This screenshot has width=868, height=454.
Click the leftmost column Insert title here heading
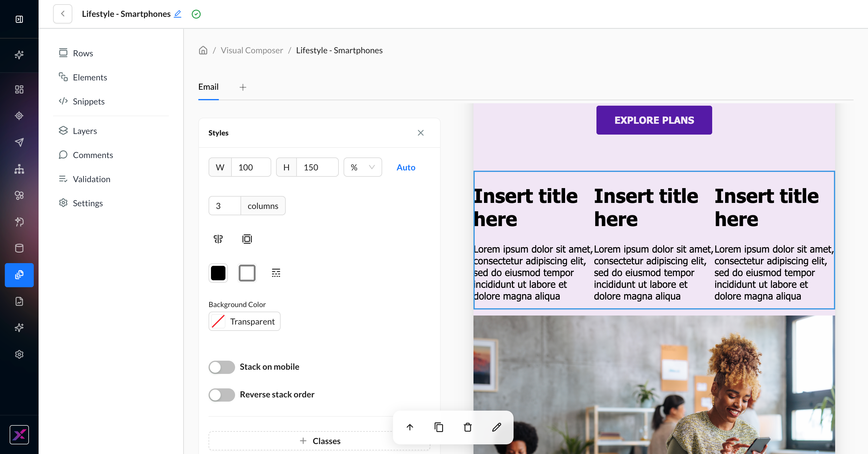point(526,208)
